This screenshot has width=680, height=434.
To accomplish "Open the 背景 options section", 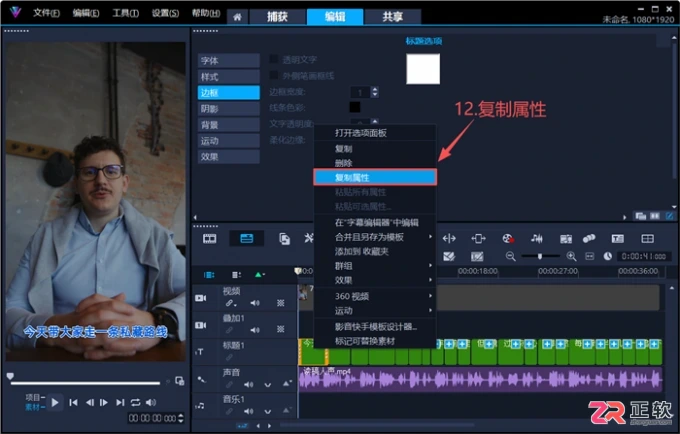I will [229, 125].
